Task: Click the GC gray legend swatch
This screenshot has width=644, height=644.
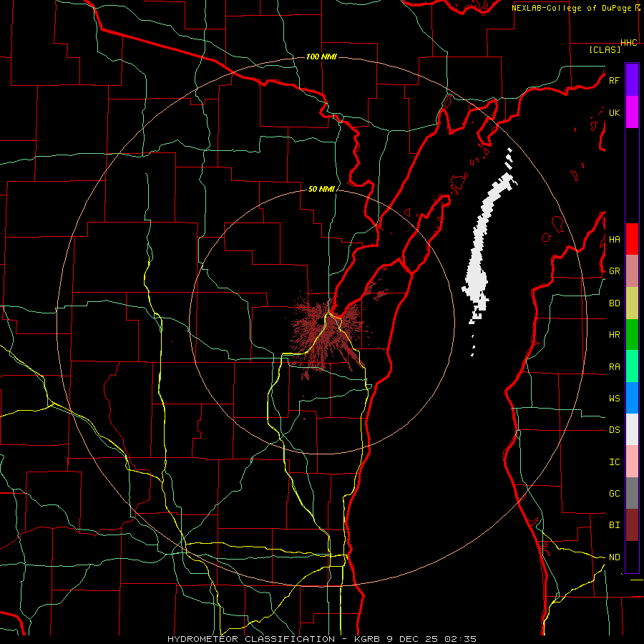Action: (x=632, y=493)
